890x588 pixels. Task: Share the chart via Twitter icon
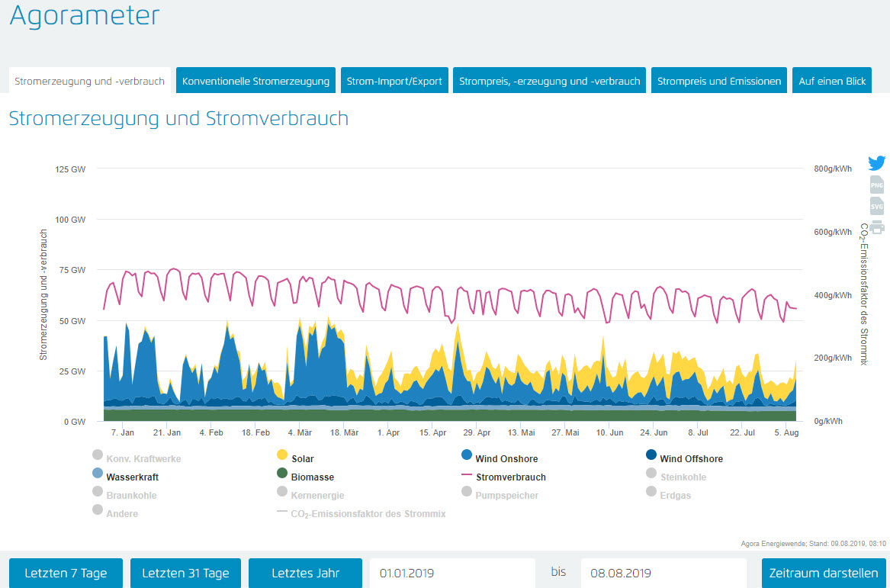click(877, 162)
